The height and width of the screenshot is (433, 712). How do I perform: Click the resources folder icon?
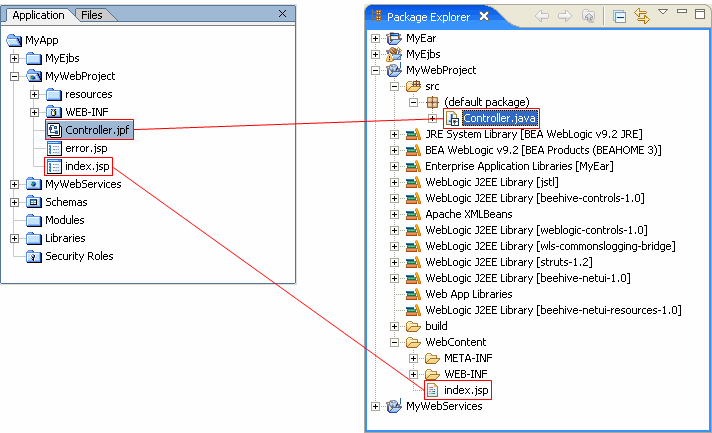tap(54, 94)
